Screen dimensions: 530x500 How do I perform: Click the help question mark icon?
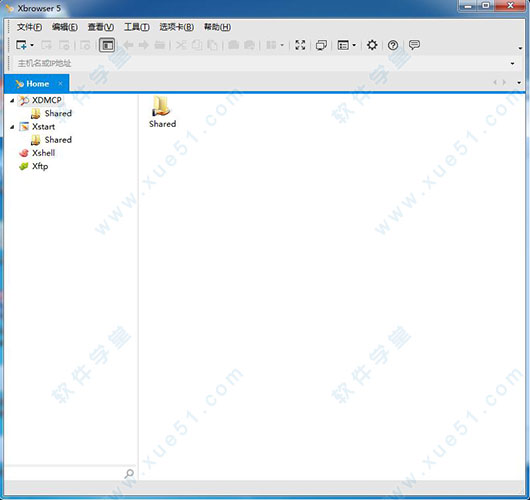pos(393,45)
